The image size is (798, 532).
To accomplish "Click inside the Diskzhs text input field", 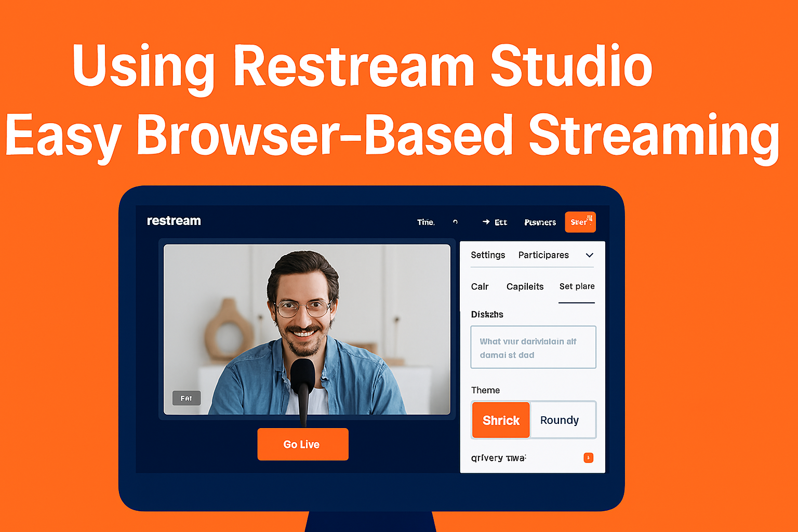I will (x=533, y=347).
